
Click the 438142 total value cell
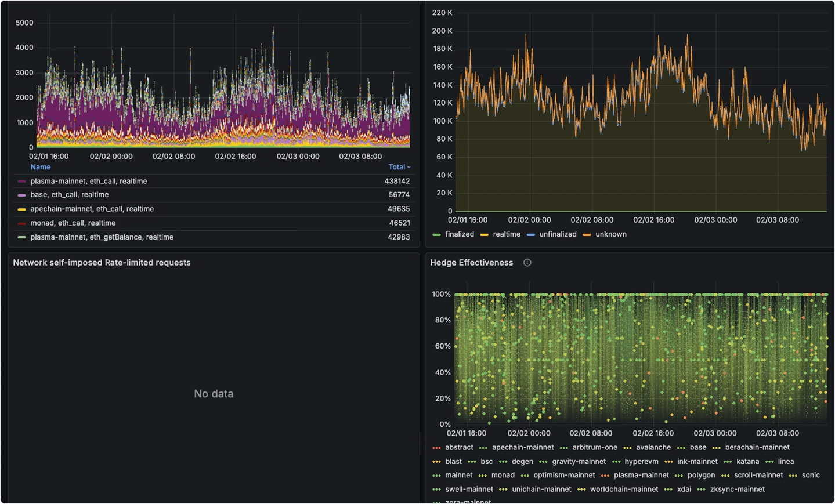[399, 181]
